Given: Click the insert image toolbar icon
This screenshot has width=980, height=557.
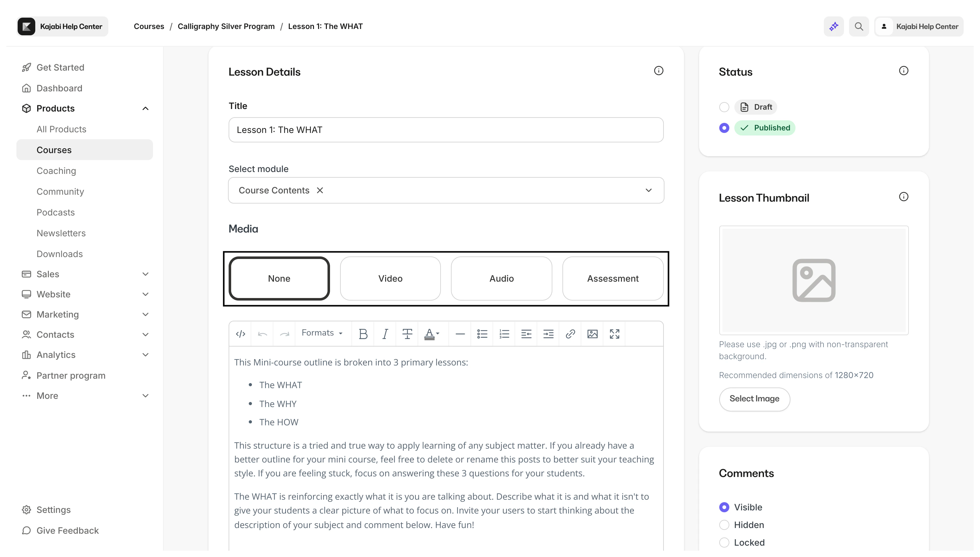Looking at the screenshot, I should tap(592, 334).
